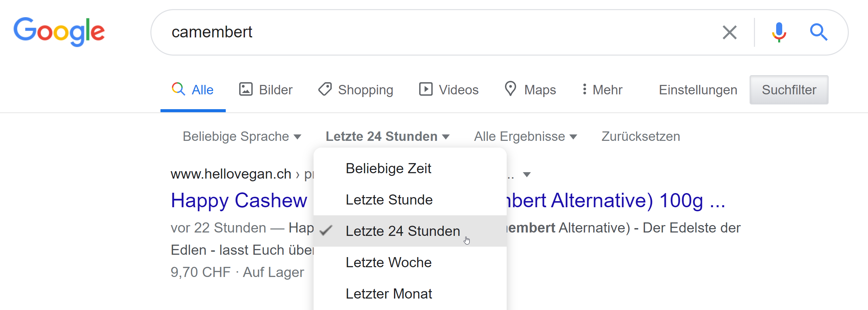
Task: Expand the result options arrow next to the snippet
Action: (x=527, y=174)
